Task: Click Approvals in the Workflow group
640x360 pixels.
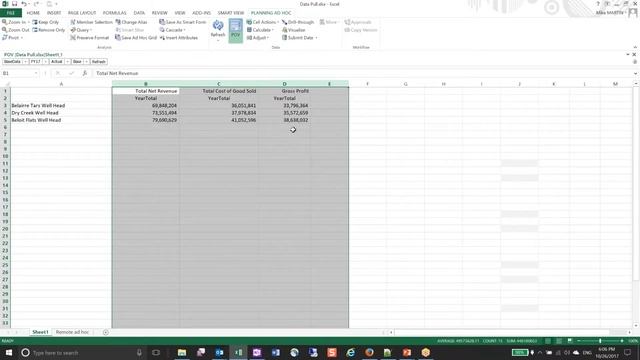Action: 358,22
